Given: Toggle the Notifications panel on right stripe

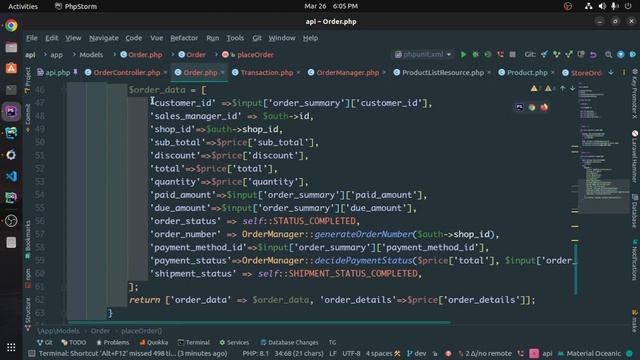Looking at the screenshot, I should click(635, 260).
